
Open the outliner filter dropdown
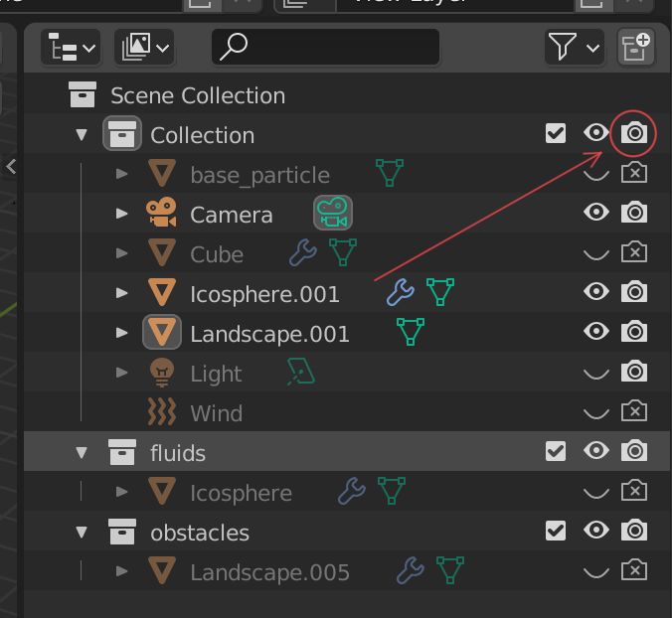[575, 48]
